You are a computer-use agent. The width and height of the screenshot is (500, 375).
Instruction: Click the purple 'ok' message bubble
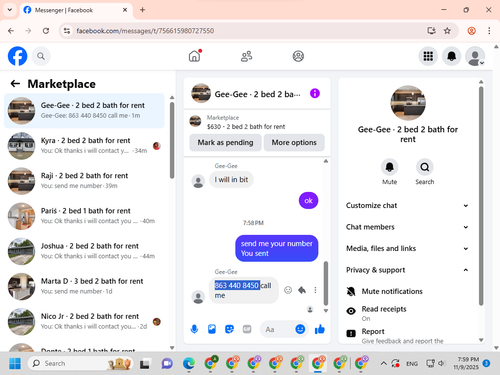click(x=308, y=201)
